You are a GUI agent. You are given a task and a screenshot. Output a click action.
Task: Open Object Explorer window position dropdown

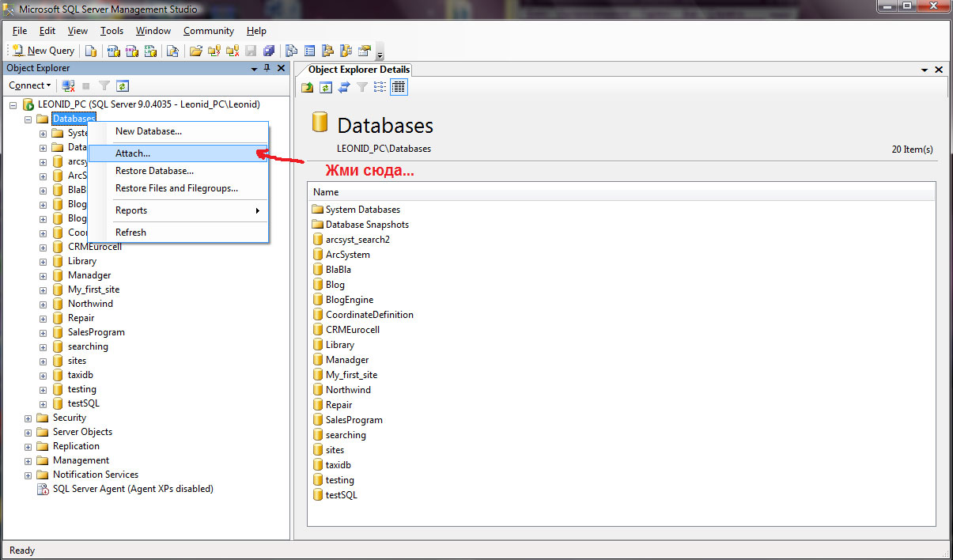254,70
